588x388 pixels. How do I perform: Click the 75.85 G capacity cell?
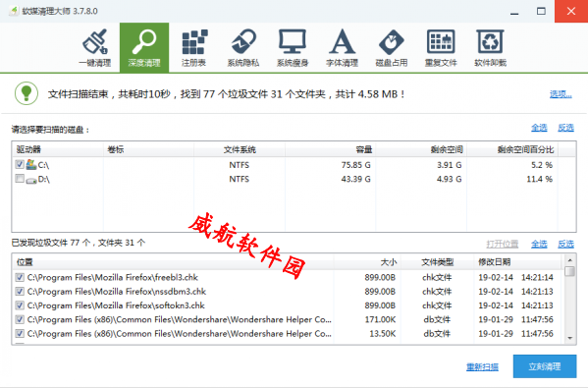click(x=355, y=165)
